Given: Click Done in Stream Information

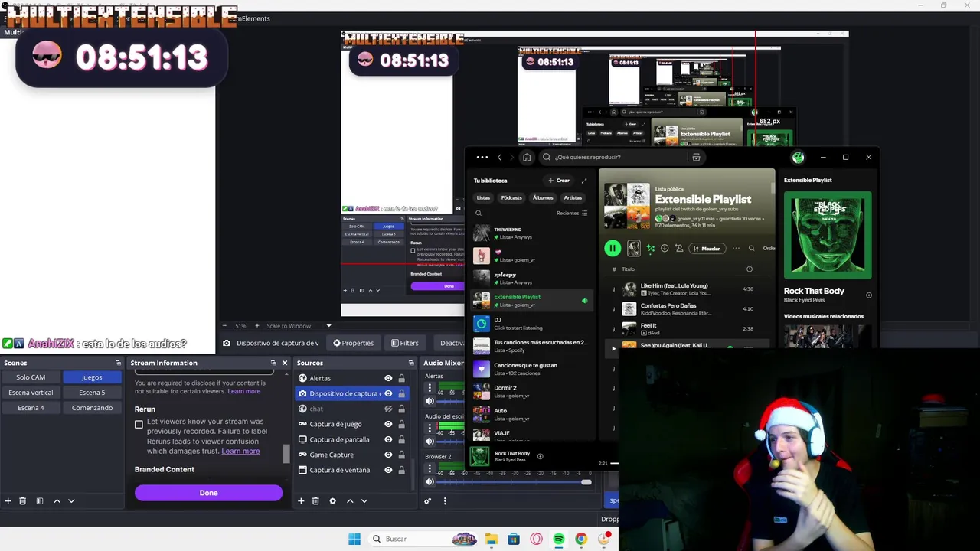Looking at the screenshot, I should click(208, 493).
